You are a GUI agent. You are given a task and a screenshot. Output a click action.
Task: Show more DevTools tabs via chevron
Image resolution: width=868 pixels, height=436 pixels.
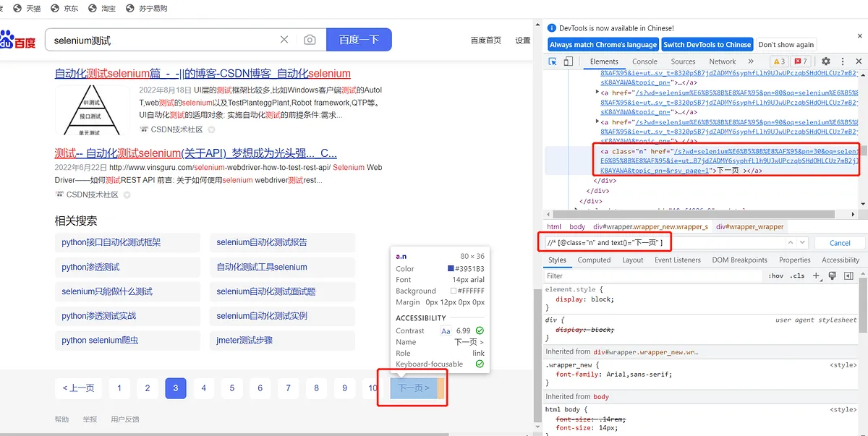click(x=751, y=61)
